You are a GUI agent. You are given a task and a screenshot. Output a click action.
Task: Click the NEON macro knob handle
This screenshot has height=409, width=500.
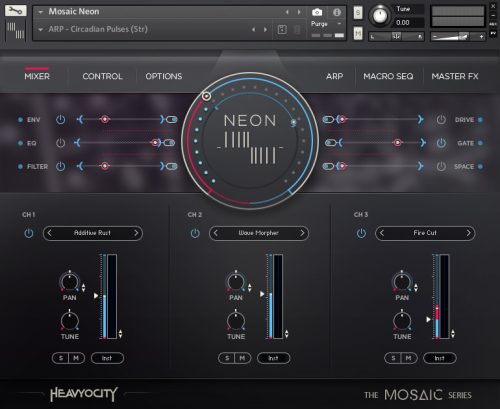pyautogui.click(x=207, y=96)
